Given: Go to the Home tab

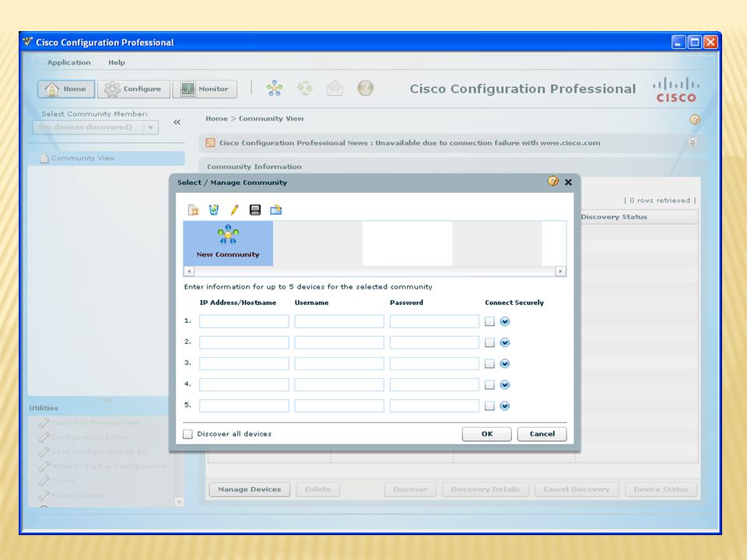Looking at the screenshot, I should pos(66,89).
